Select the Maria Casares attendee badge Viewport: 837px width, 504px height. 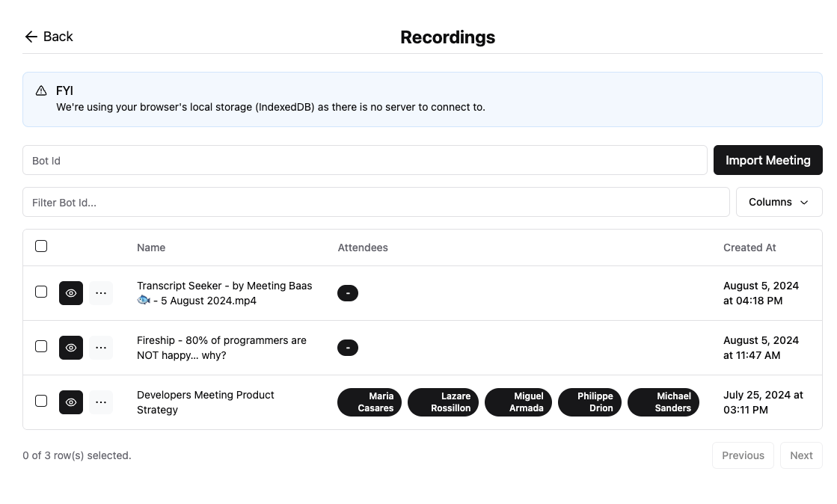tap(370, 402)
